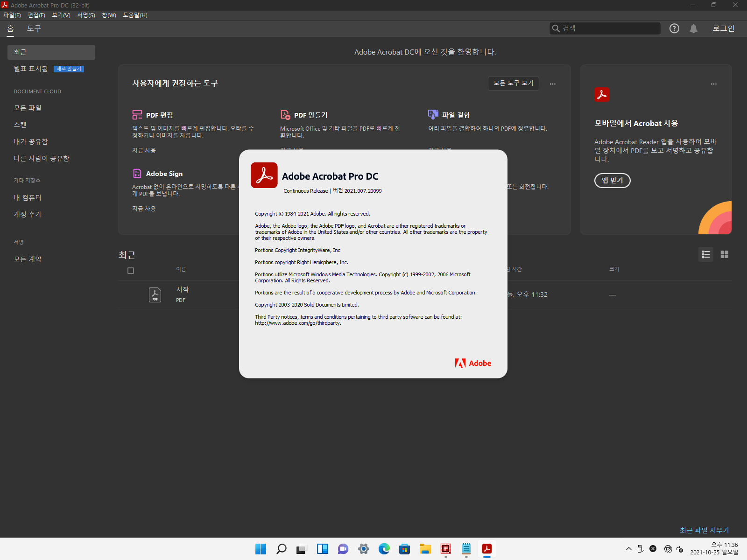Open File Explorer from taskbar

(425, 549)
